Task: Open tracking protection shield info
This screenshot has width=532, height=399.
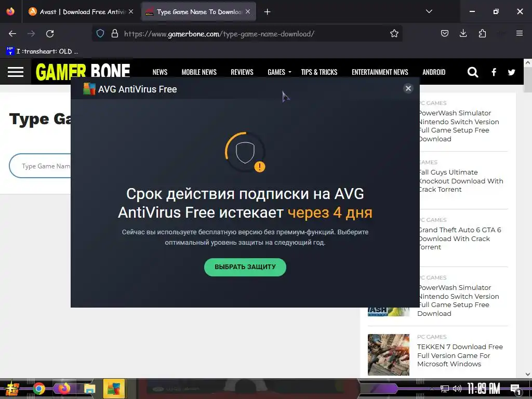Action: click(x=100, y=34)
